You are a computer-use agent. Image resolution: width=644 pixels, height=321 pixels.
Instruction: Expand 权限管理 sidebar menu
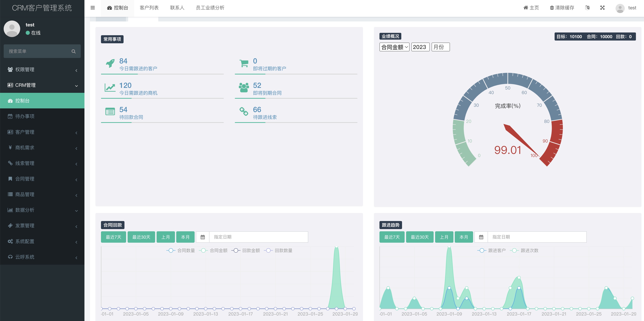pyautogui.click(x=42, y=70)
